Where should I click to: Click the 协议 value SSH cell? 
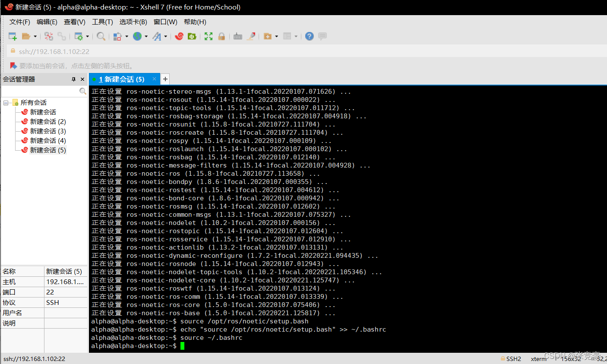tap(66, 302)
